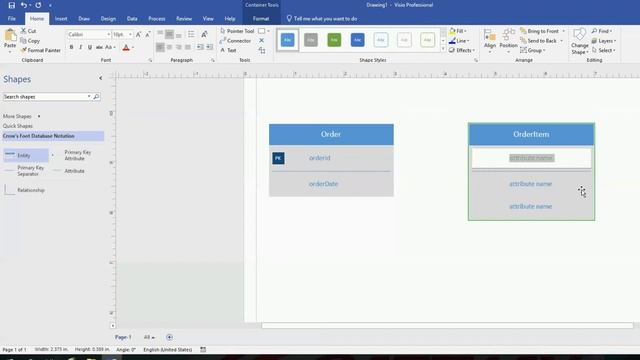Apply the red font color
Image resolution: width=640 pixels, height=360 pixels.
(x=126, y=48)
